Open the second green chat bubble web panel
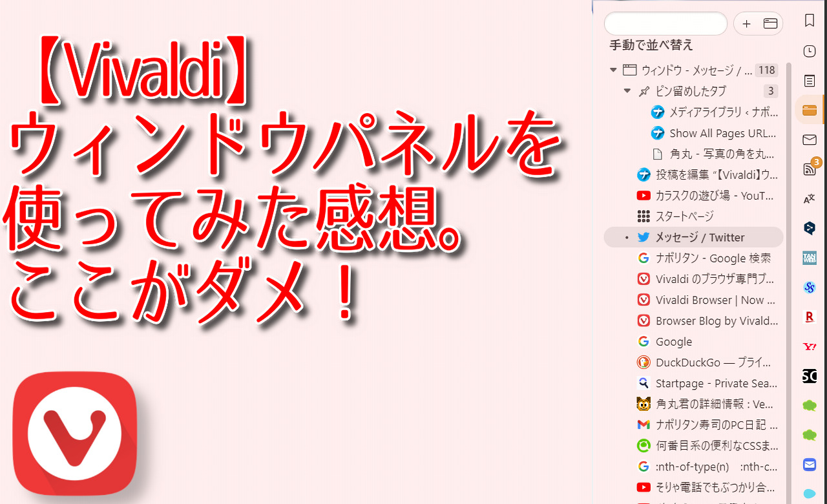 point(809,436)
